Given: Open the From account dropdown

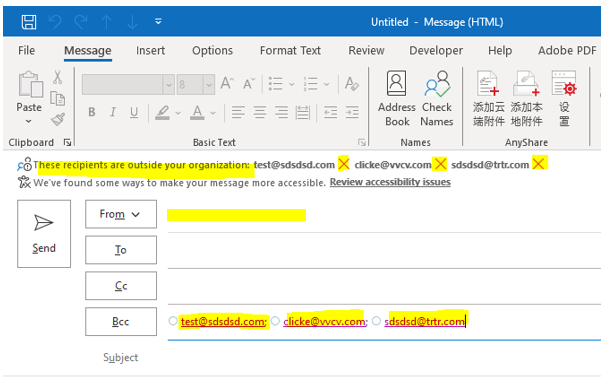Looking at the screenshot, I should (121, 214).
